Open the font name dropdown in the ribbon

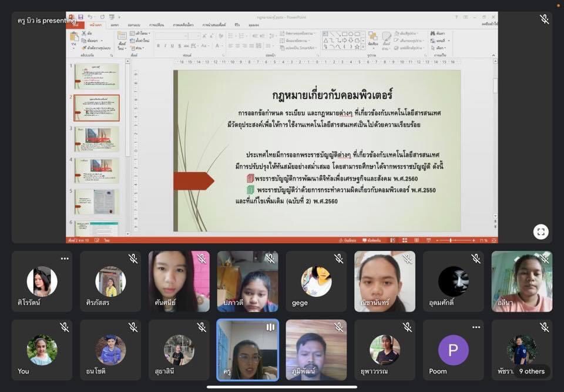[187, 35]
